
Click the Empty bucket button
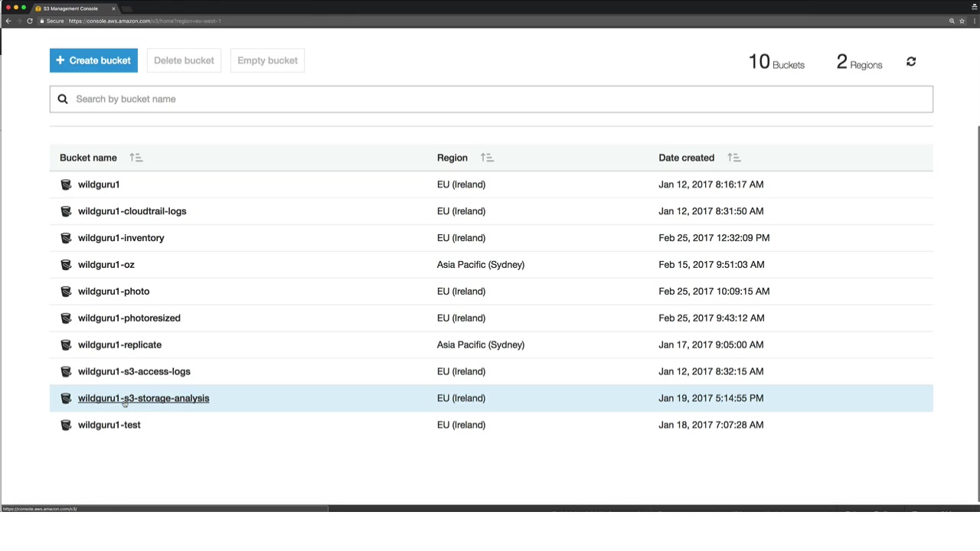267,60
